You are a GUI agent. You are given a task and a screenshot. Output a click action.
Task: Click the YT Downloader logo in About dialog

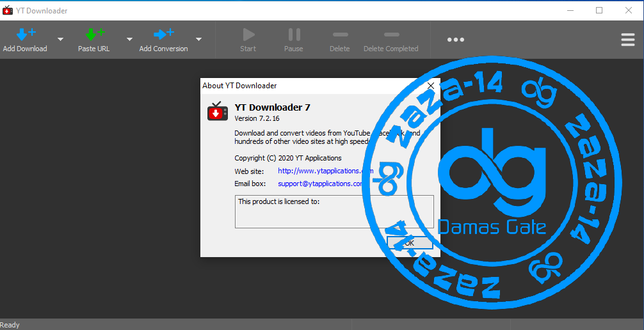click(217, 111)
